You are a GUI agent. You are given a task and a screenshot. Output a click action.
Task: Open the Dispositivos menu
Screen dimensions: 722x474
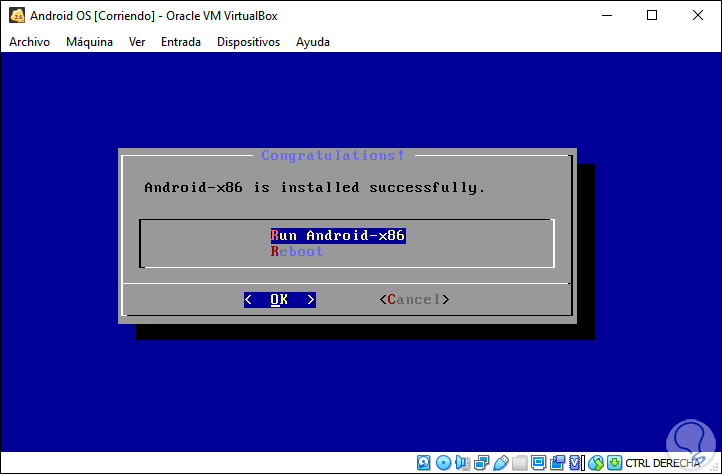tap(249, 42)
